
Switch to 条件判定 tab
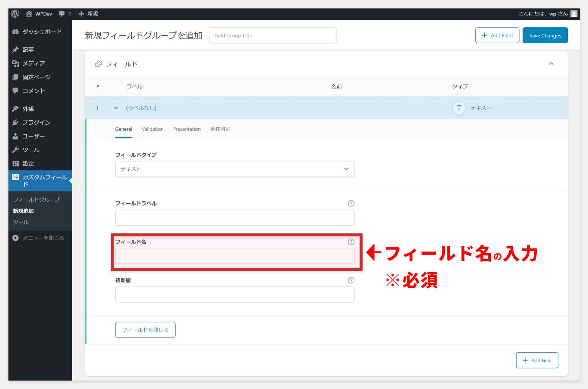[x=220, y=129]
